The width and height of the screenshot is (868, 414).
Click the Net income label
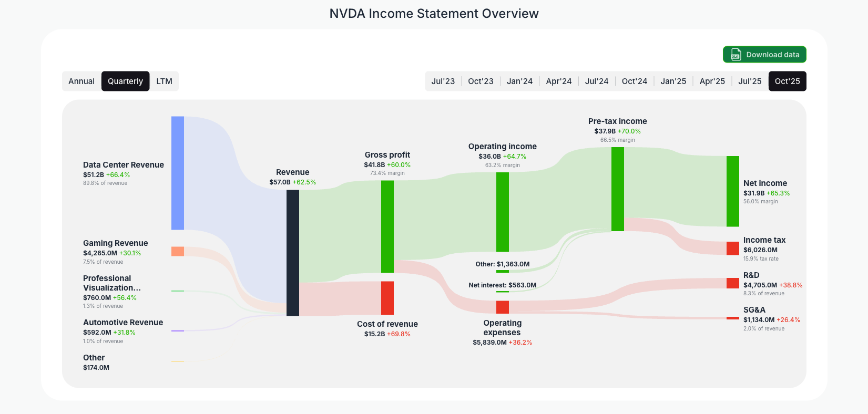pyautogui.click(x=765, y=183)
